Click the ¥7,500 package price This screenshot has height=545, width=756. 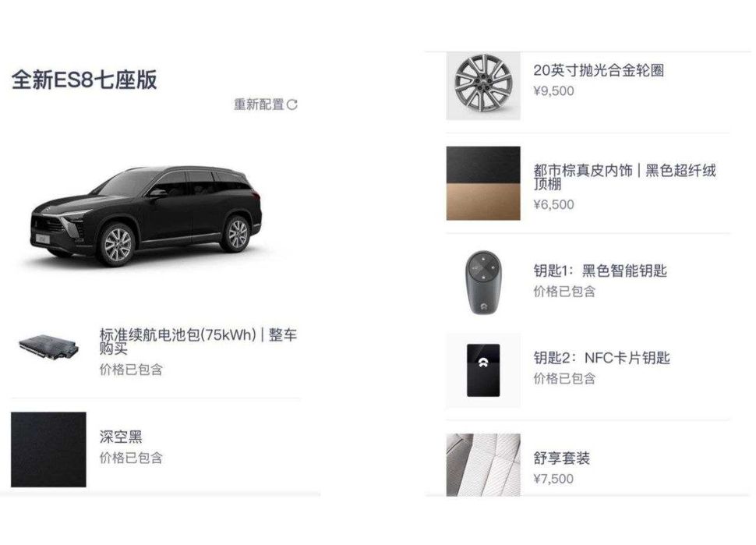[553, 479]
